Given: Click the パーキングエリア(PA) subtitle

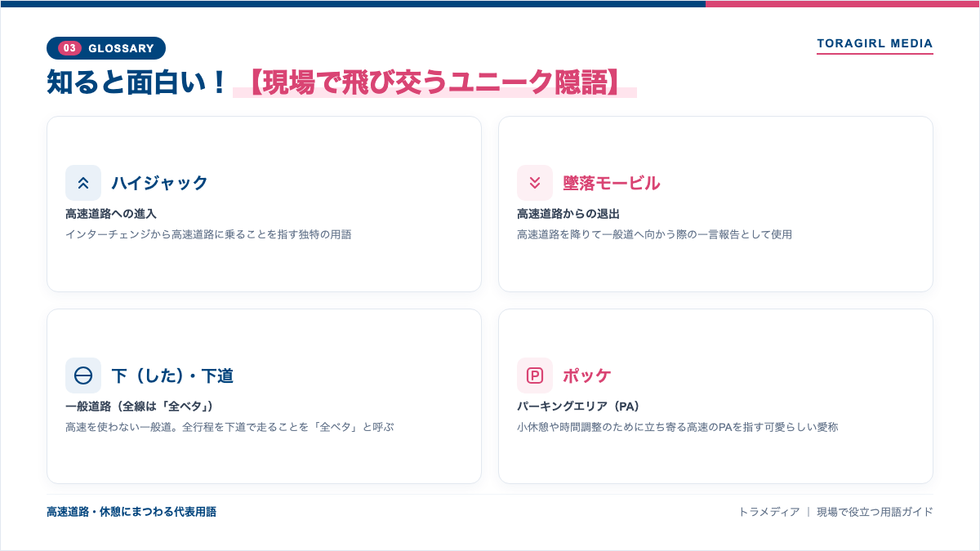Looking at the screenshot, I should pyautogui.click(x=578, y=407).
